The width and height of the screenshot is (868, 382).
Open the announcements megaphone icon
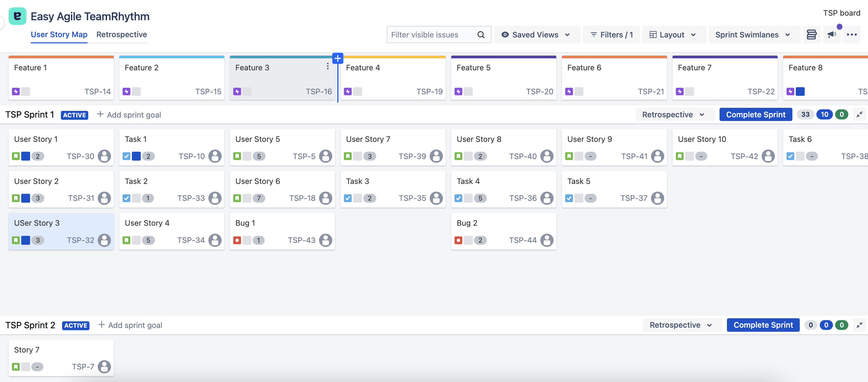coord(832,35)
